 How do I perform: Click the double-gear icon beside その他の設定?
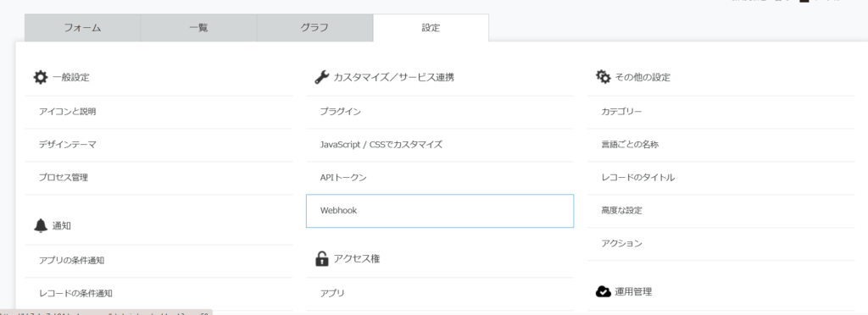coord(603,77)
